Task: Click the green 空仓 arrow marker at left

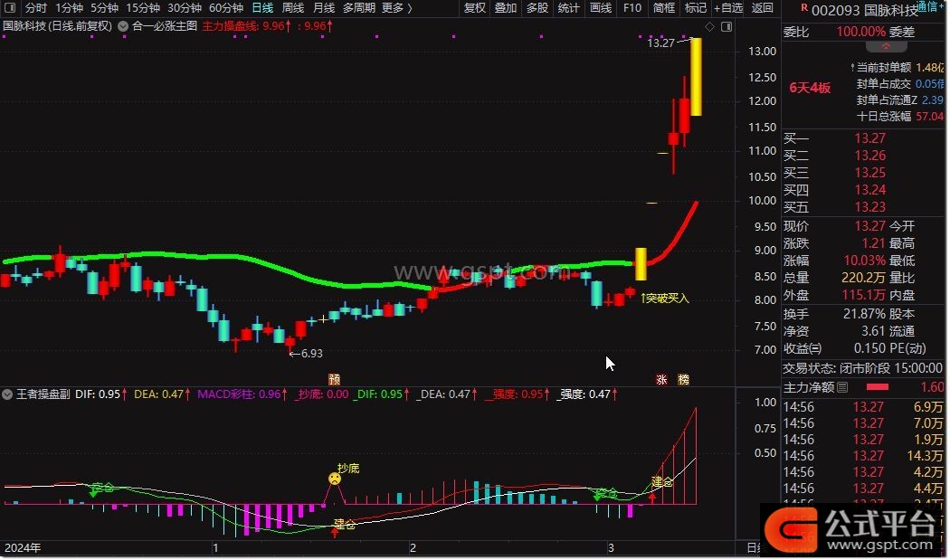Action: pos(93,492)
